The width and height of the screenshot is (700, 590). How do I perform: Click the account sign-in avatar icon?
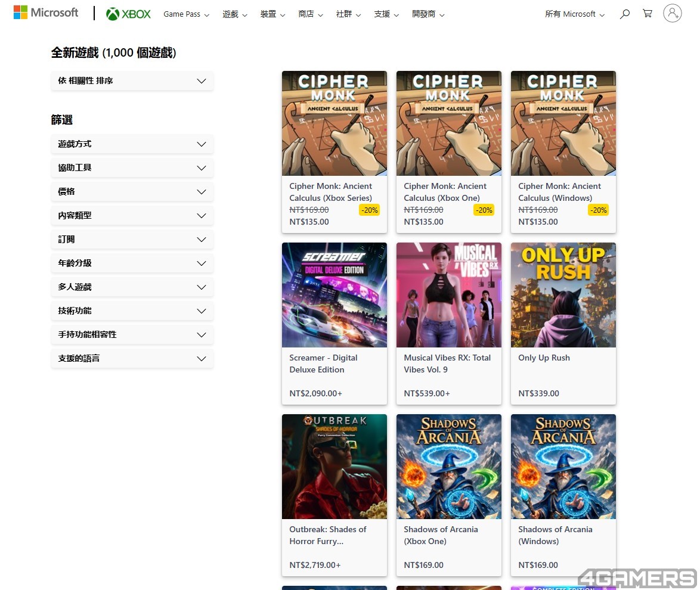tap(672, 13)
